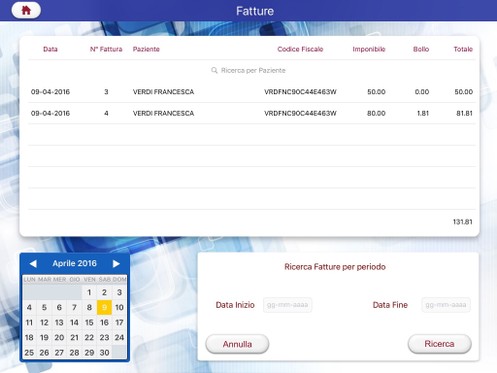
Task: Select day 2 in the calendar
Action: [104, 292]
